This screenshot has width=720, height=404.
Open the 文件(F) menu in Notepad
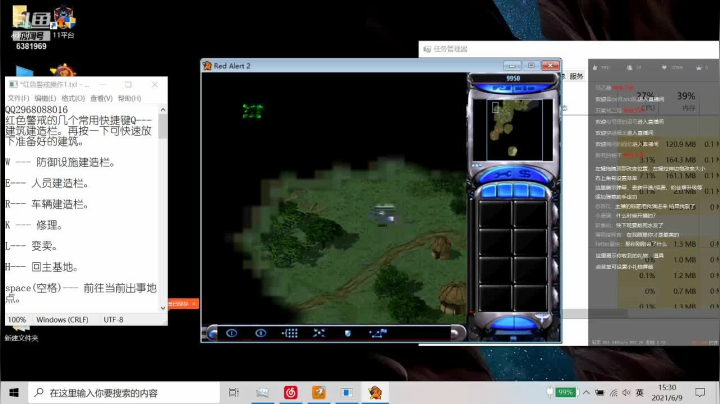click(x=18, y=98)
